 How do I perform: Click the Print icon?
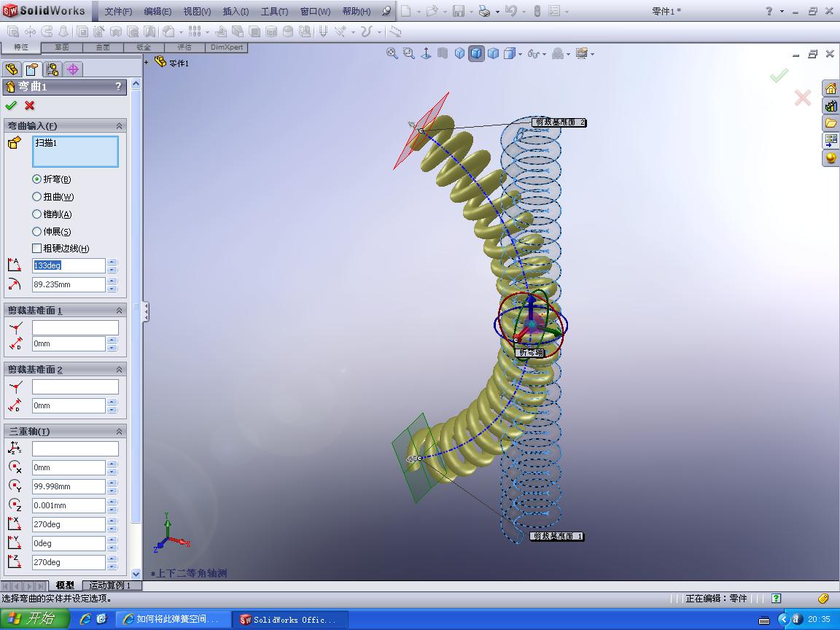tap(484, 11)
